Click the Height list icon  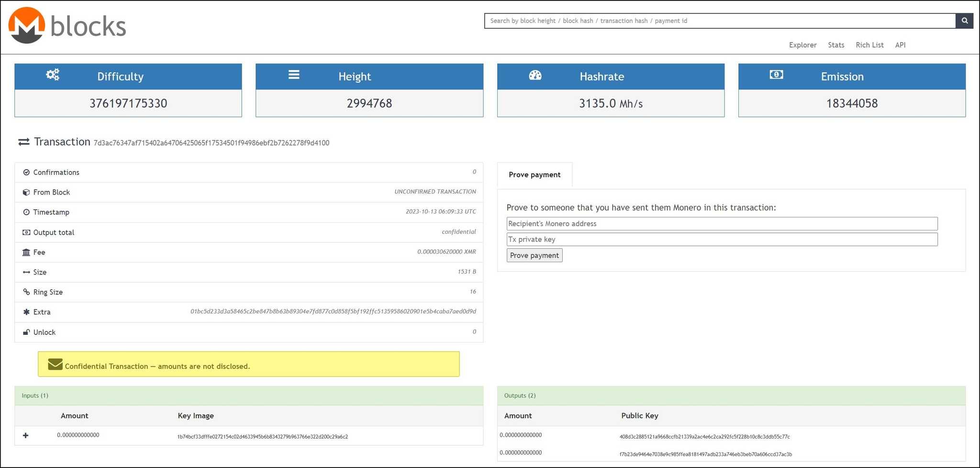click(x=294, y=75)
